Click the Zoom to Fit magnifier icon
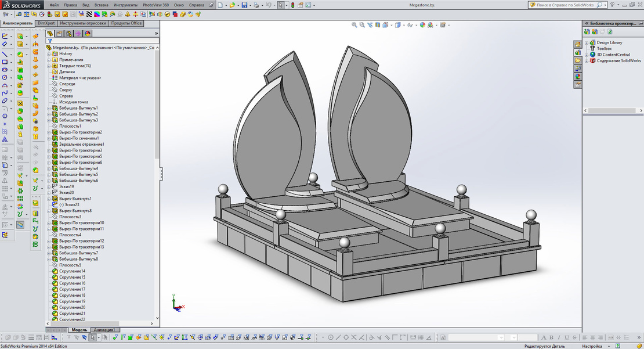Screen dimensions: 644x349 [354, 25]
